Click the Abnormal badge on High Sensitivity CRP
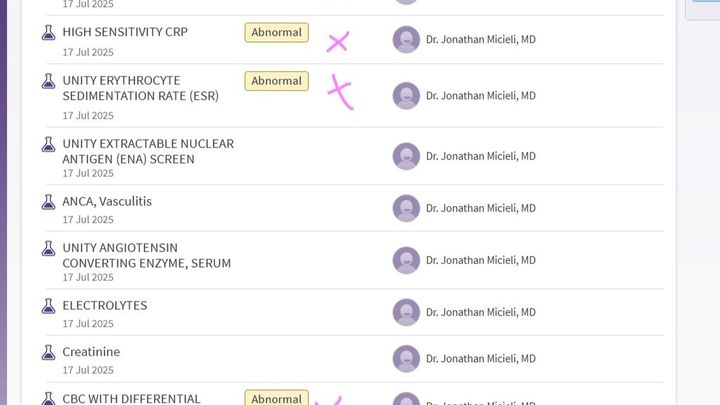Screen dimensions: 720x405 276,32
